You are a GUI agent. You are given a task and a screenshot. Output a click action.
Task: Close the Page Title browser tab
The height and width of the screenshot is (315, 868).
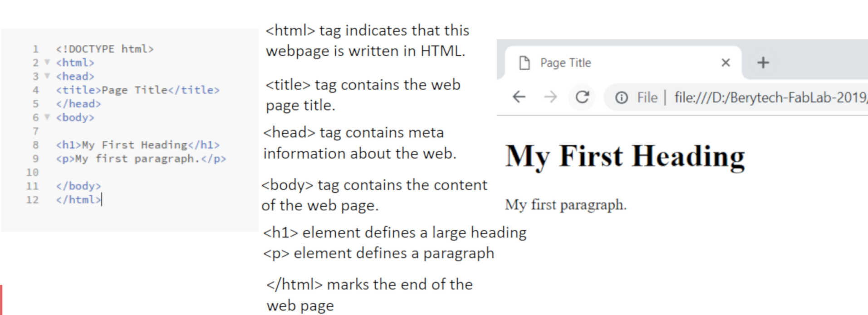click(726, 63)
